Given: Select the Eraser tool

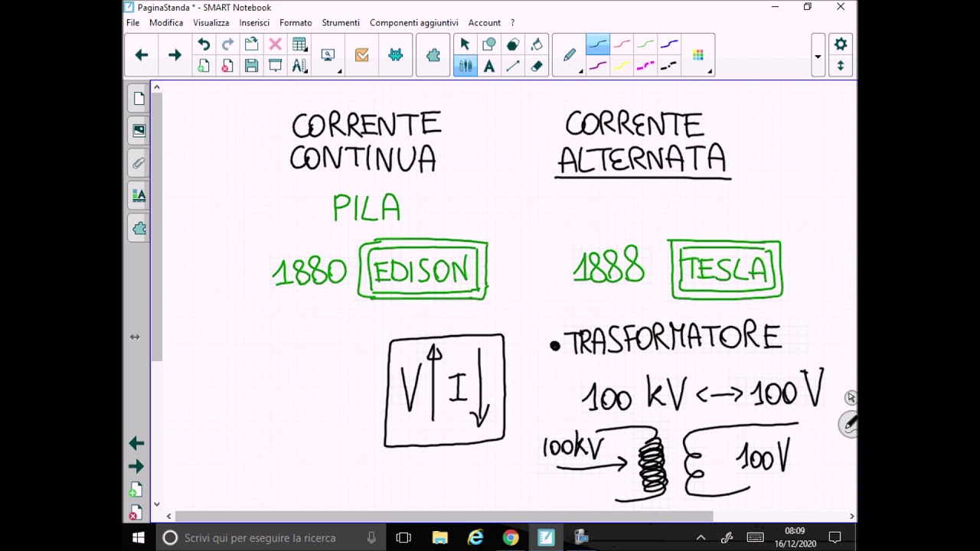Looking at the screenshot, I should click(537, 67).
